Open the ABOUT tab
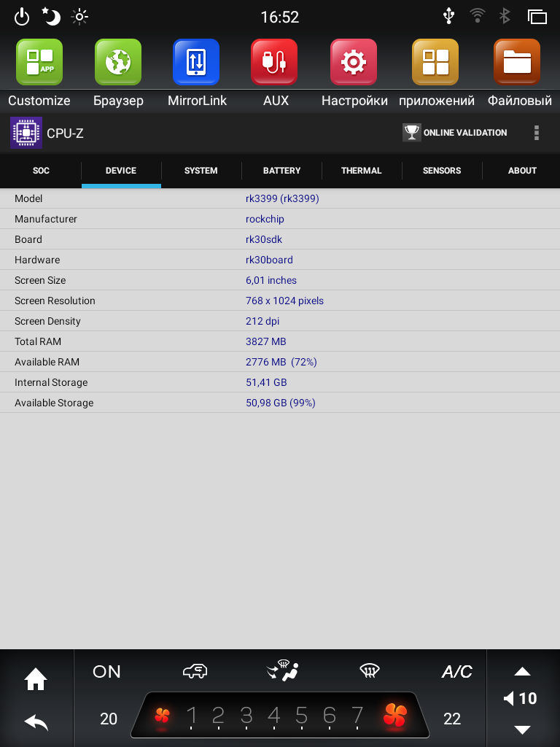The width and height of the screenshot is (560, 747). 522,171
